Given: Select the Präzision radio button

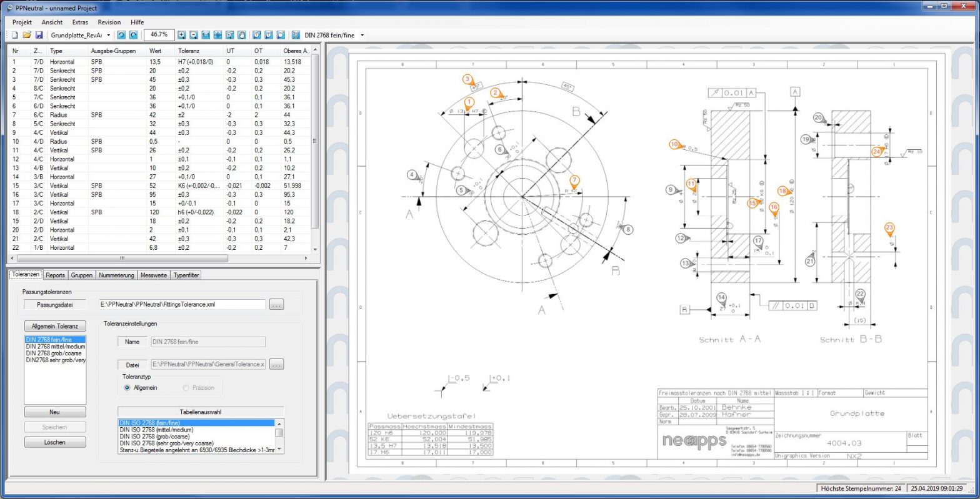Looking at the screenshot, I should [186, 388].
